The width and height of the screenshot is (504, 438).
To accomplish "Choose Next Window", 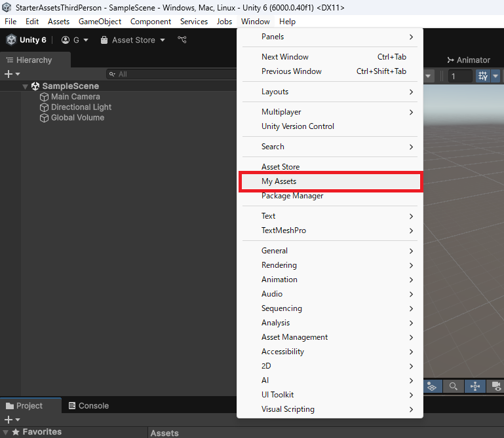I will click(330, 57).
